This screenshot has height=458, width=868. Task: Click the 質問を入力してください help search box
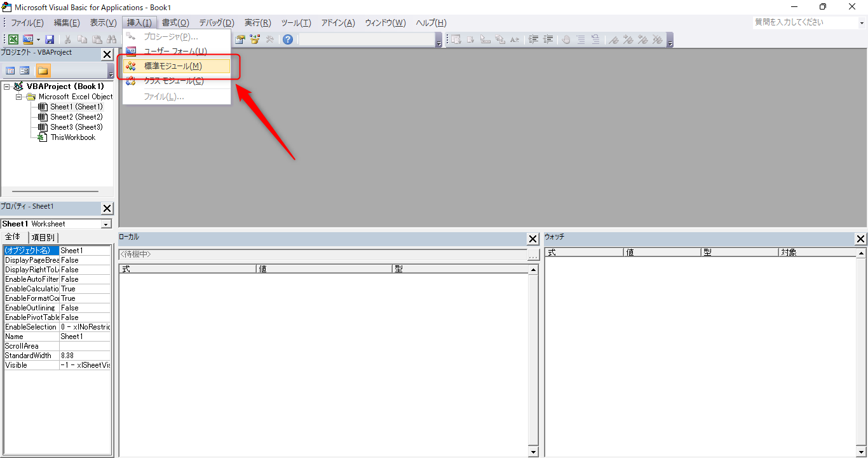(804, 22)
